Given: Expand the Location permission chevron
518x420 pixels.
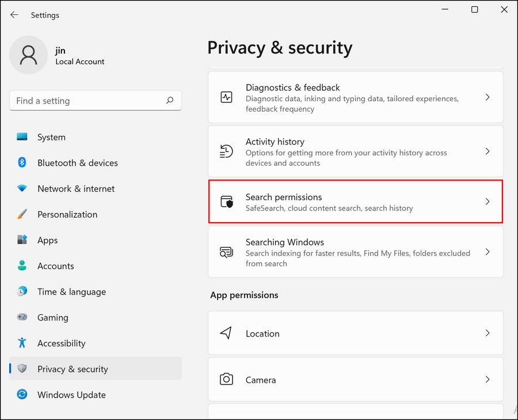Looking at the screenshot, I should point(487,333).
